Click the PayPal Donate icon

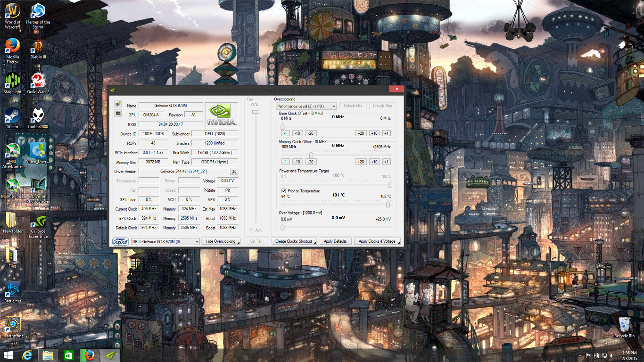click(120, 241)
